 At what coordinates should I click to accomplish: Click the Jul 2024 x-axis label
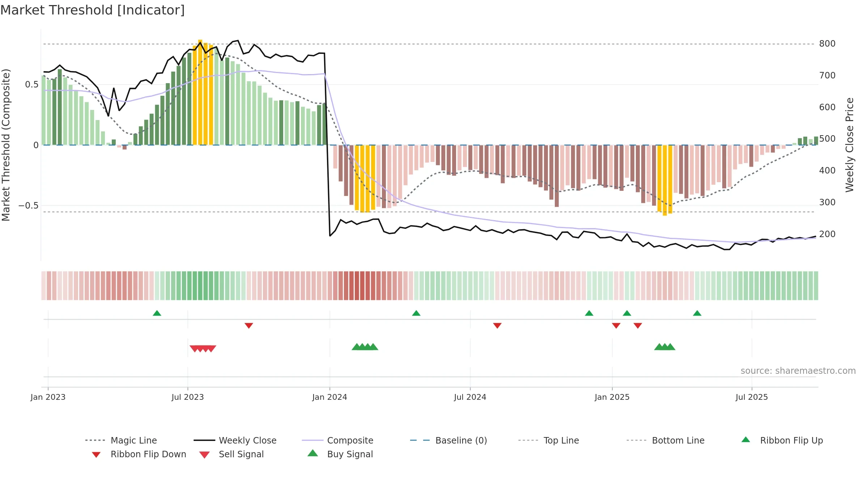(470, 397)
